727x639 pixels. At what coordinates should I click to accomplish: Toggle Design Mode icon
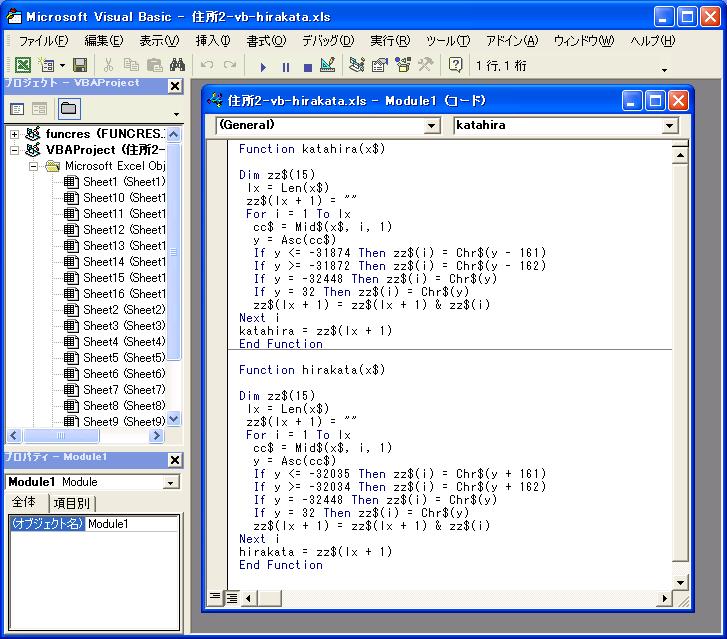(x=328, y=65)
